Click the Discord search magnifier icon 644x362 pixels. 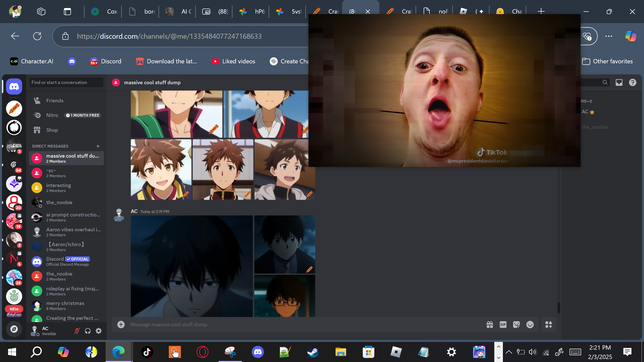[605, 82]
